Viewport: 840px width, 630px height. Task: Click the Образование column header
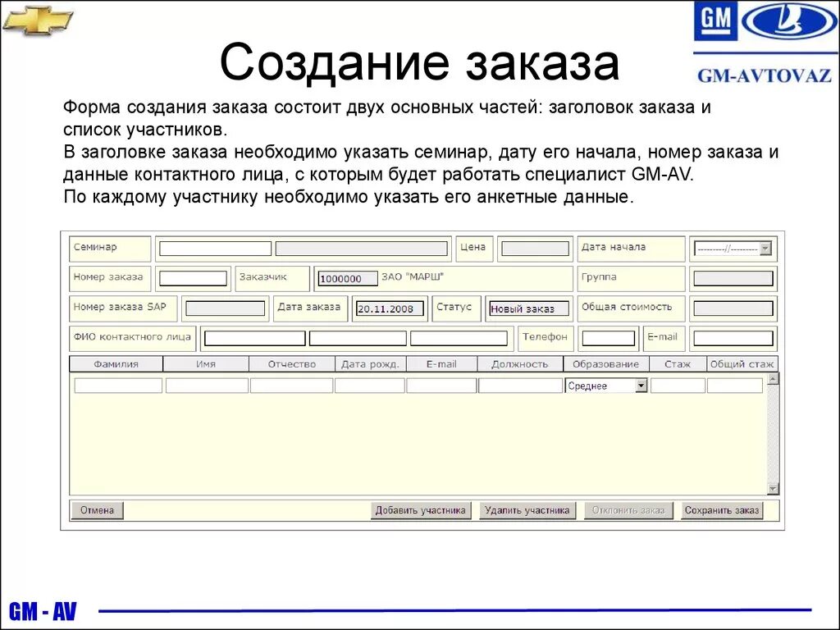pyautogui.click(x=606, y=364)
